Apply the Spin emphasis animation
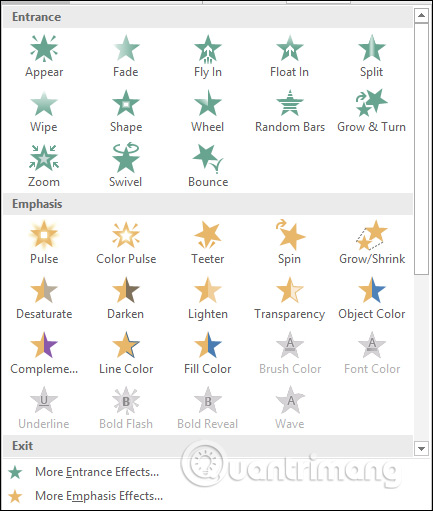433x511 pixels. pyautogui.click(x=289, y=243)
